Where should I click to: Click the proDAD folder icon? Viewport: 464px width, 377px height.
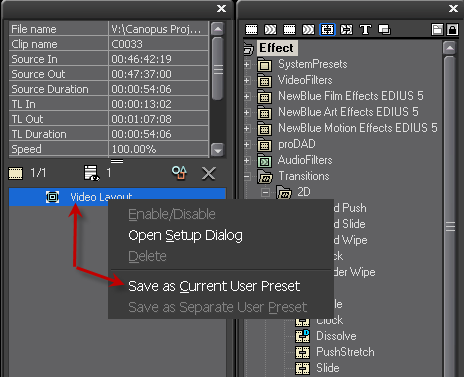(x=265, y=144)
